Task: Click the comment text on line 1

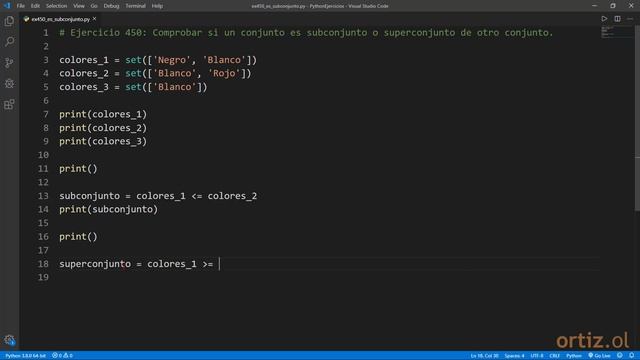Action: coord(306,33)
